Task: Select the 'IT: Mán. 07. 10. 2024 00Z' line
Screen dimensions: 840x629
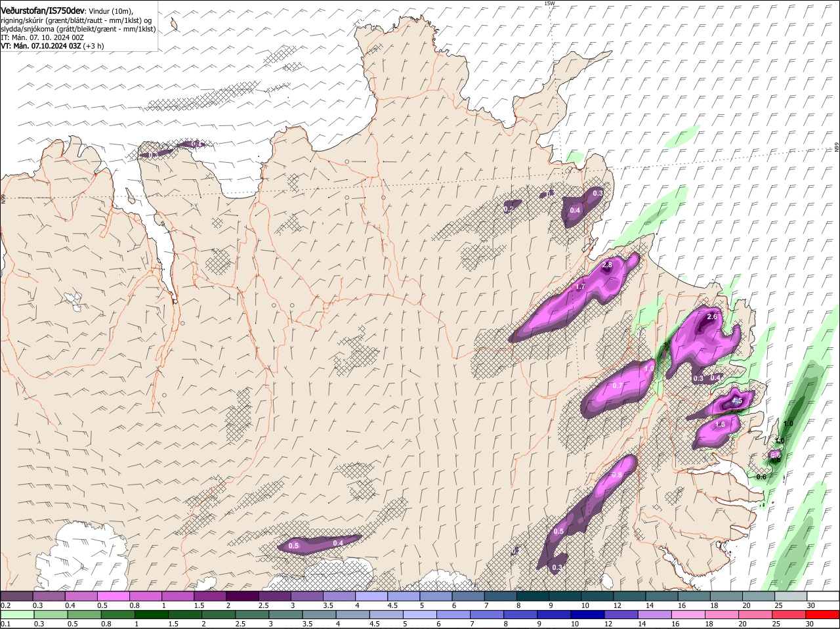Action: click(x=43, y=37)
